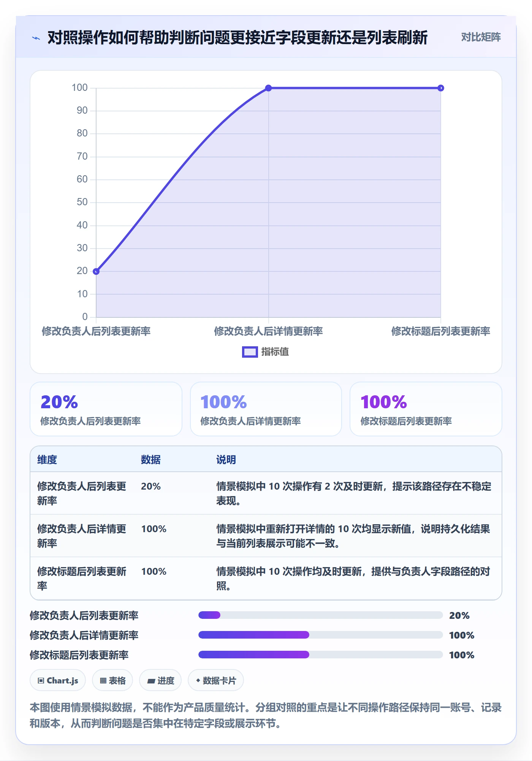This screenshot has width=532, height=761.
Task: Click the Chart.js chip
Action: pyautogui.click(x=58, y=680)
